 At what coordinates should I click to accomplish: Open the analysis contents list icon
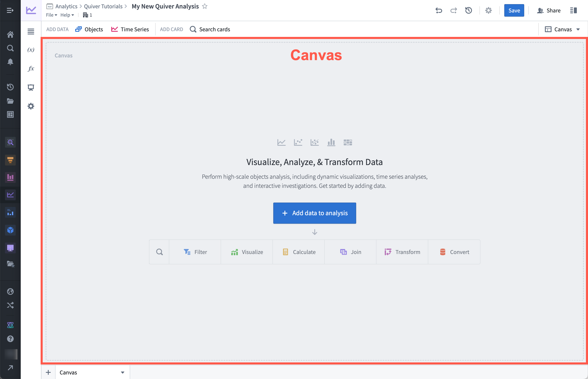(31, 32)
